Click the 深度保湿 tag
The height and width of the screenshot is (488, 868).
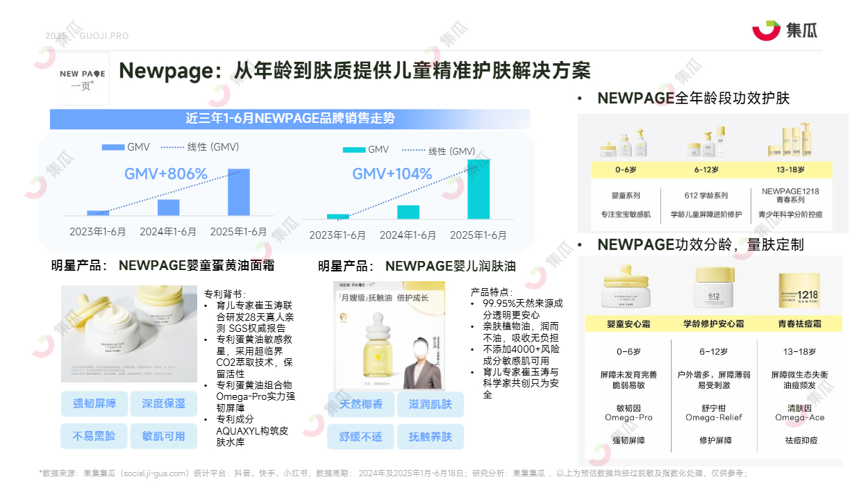tap(164, 403)
